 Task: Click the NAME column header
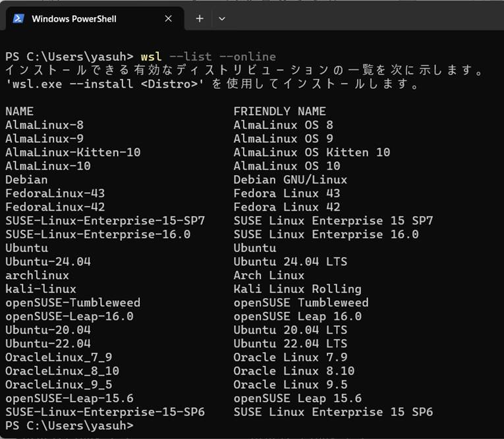pos(19,111)
